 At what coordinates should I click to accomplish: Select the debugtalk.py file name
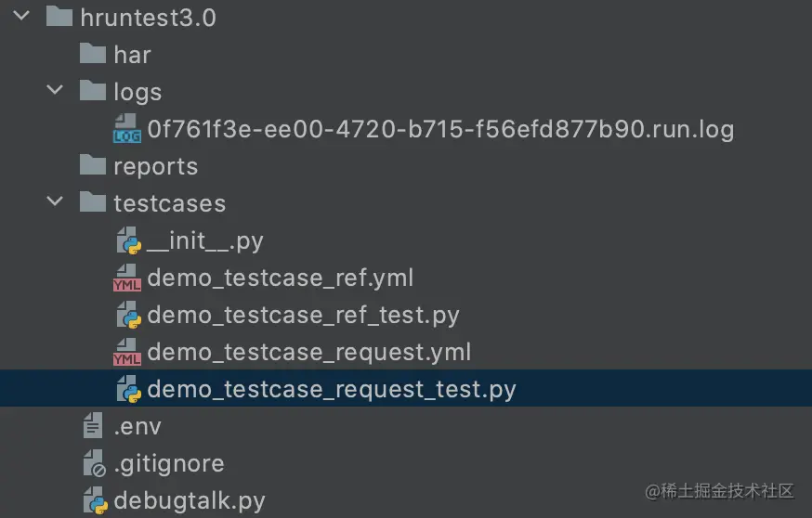pos(190,501)
